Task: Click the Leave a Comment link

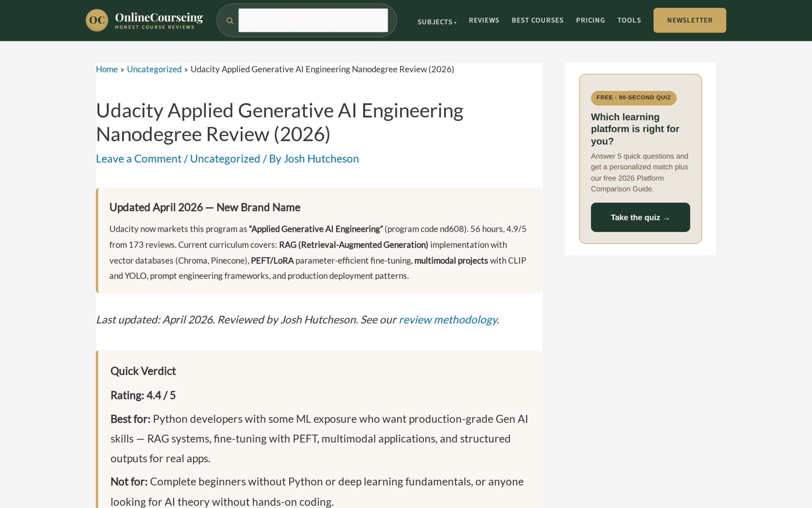Action: 139,158
